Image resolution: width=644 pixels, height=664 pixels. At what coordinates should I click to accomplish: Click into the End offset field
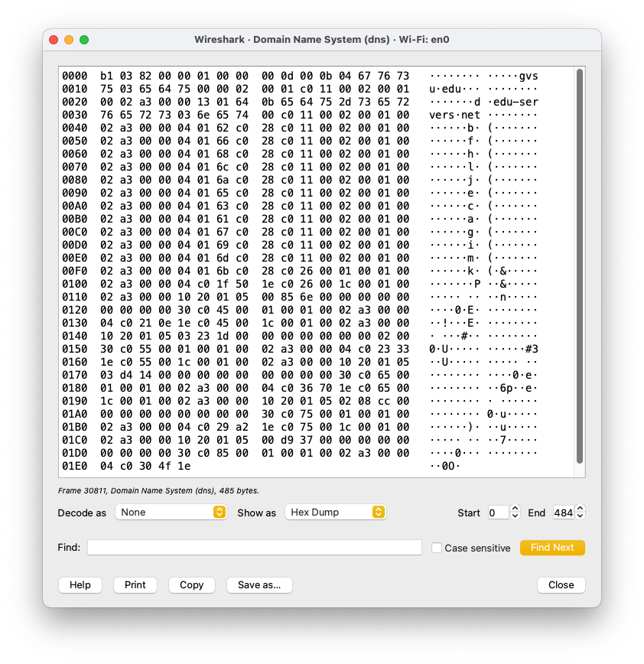[563, 513]
